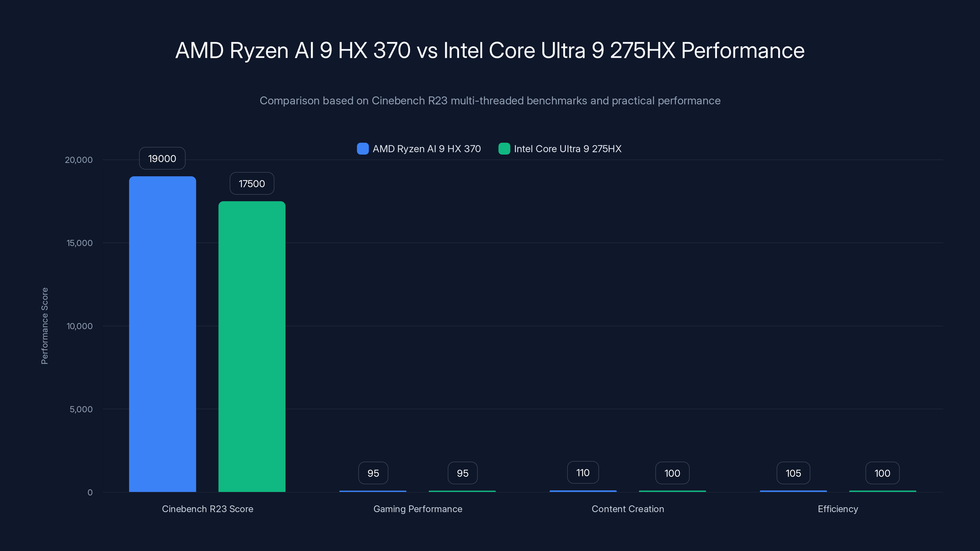Click the Cinebench R23 Score axis label
This screenshot has width=980, height=551.
tap(208, 509)
